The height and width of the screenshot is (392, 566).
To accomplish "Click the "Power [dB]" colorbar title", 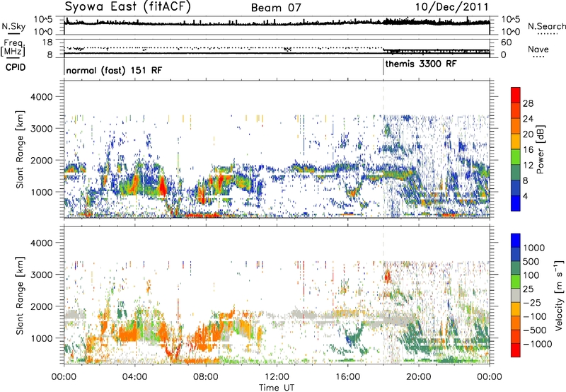I will (540, 149).
